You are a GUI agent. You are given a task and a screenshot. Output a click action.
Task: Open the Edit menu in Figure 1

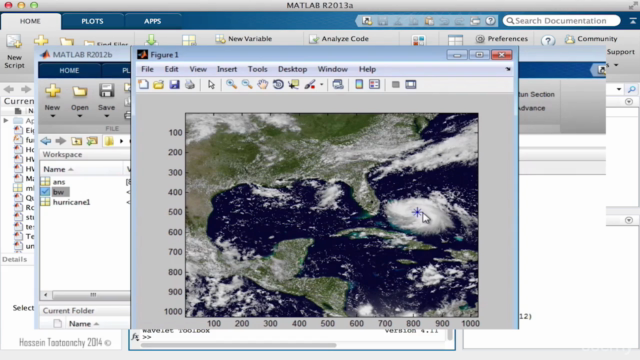[171, 69]
